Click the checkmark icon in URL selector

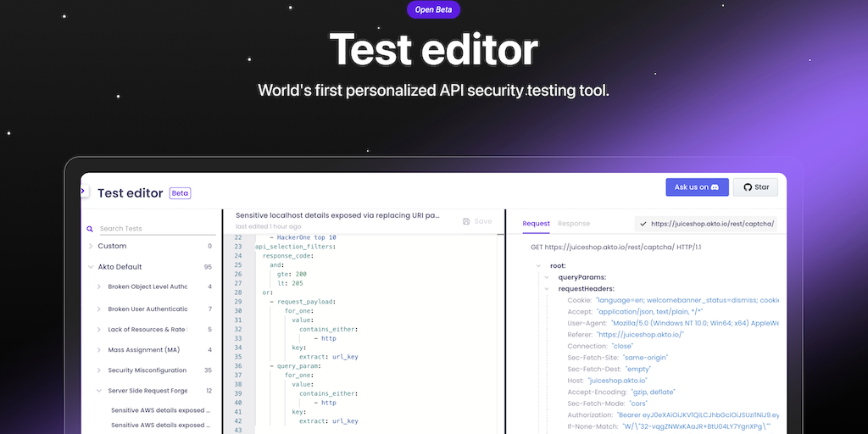tap(643, 224)
